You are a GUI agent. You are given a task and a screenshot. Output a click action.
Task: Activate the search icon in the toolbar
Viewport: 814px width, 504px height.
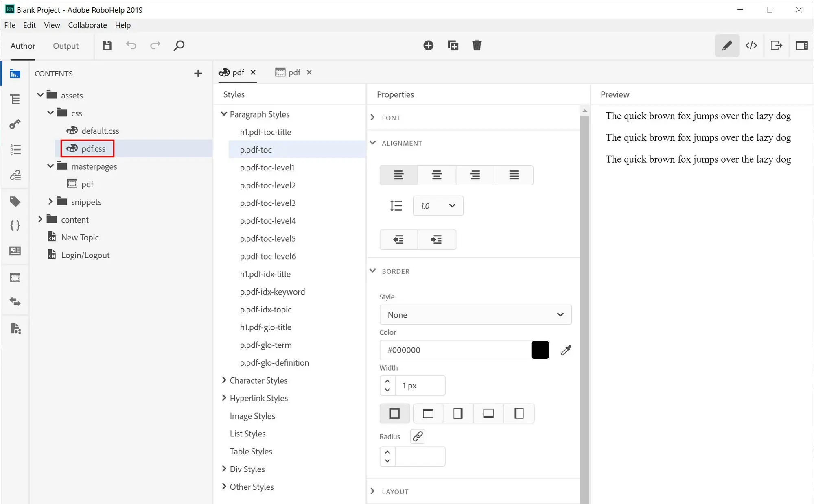(179, 46)
